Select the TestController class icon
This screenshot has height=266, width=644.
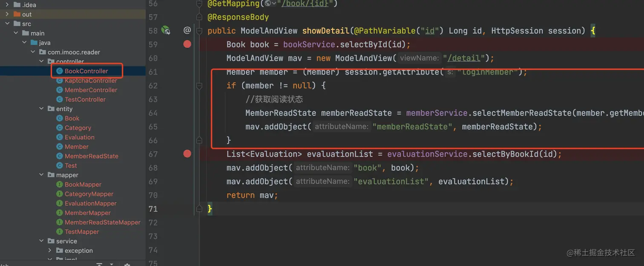(60, 99)
